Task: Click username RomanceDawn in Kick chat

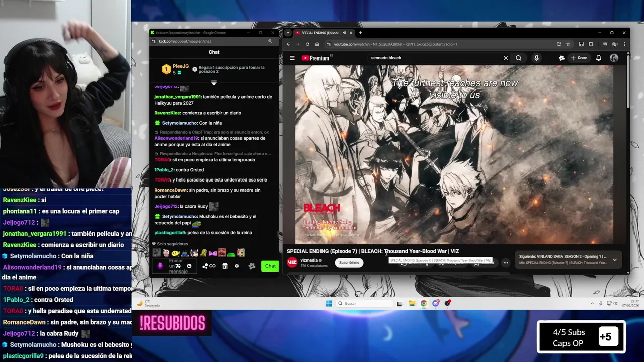Action: pyautogui.click(x=171, y=190)
